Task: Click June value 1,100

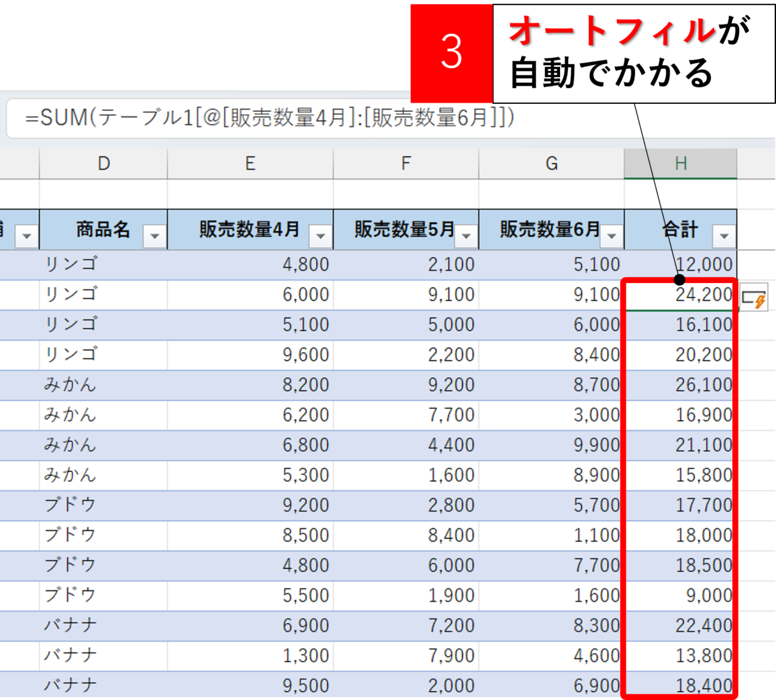Action: 551,535
